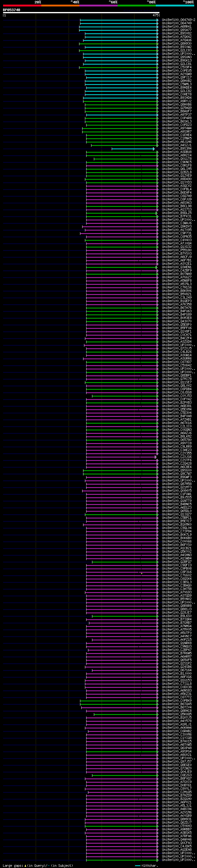Select the UniRef100_Q8EGE0 label
Screen dimensions: 197x868
click(177, 765)
